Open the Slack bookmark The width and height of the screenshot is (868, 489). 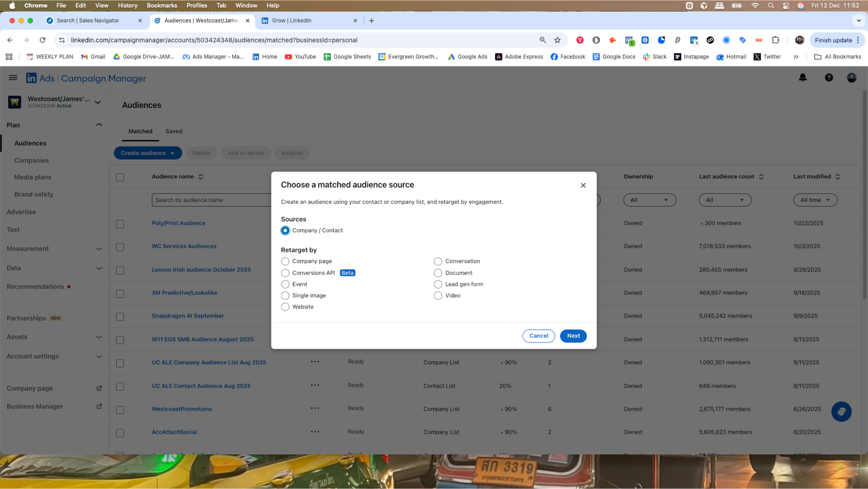point(655,57)
